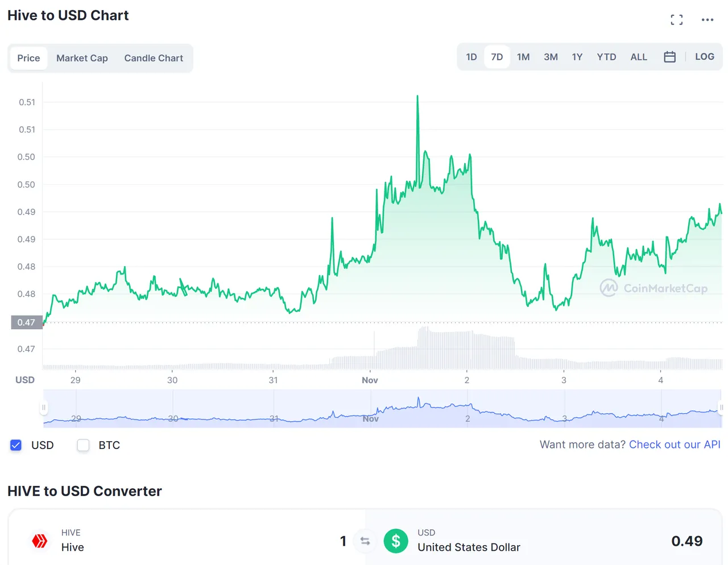
Task: Click the price spike peak on chart
Action: (417, 97)
